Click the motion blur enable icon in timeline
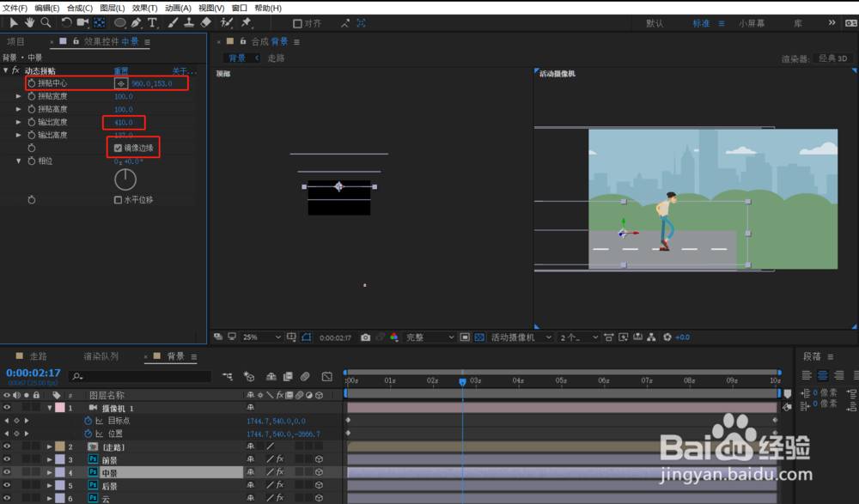Screen dimensions: 859x504 coord(305,376)
